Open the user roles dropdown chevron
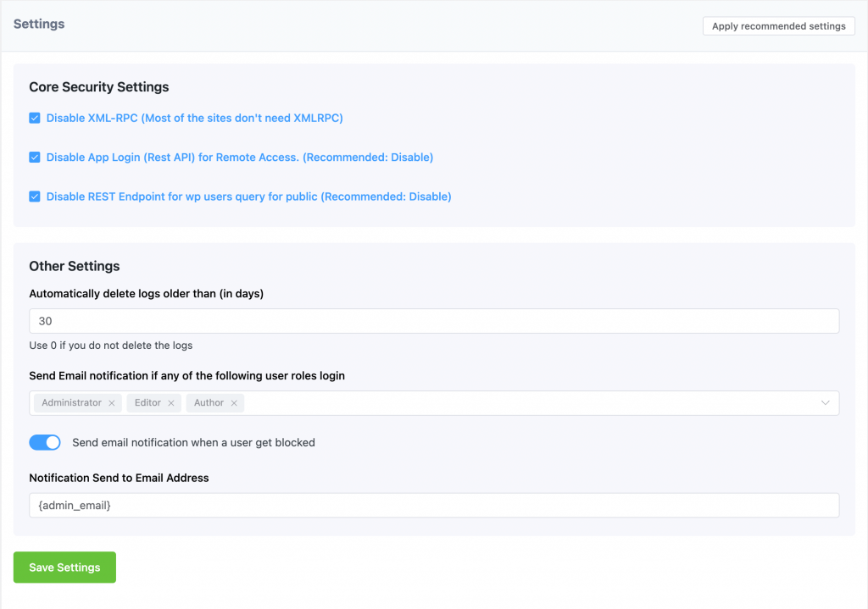Image resolution: width=868 pixels, height=609 pixels. (x=826, y=402)
